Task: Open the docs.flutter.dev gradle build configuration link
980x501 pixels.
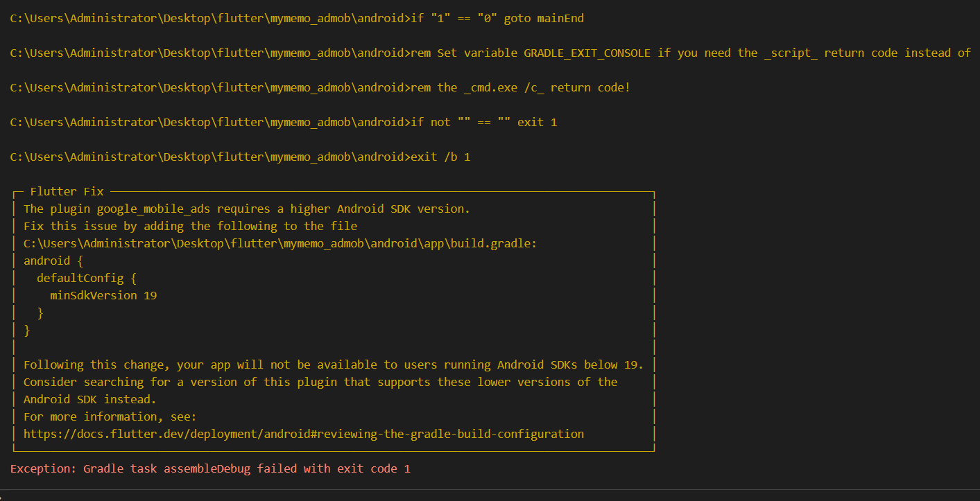Action: [x=304, y=434]
